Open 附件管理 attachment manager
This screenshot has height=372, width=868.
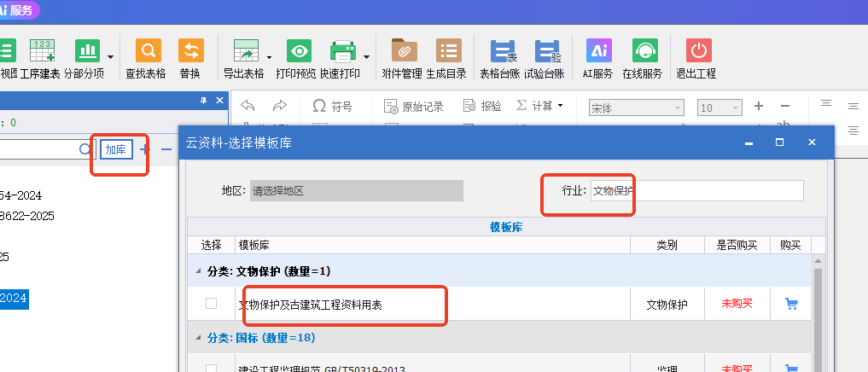click(x=403, y=59)
